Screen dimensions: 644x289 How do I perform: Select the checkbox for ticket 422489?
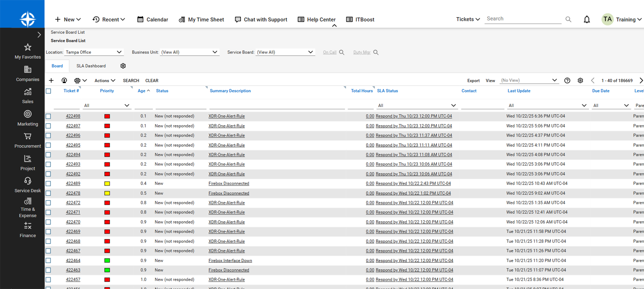tap(49, 184)
